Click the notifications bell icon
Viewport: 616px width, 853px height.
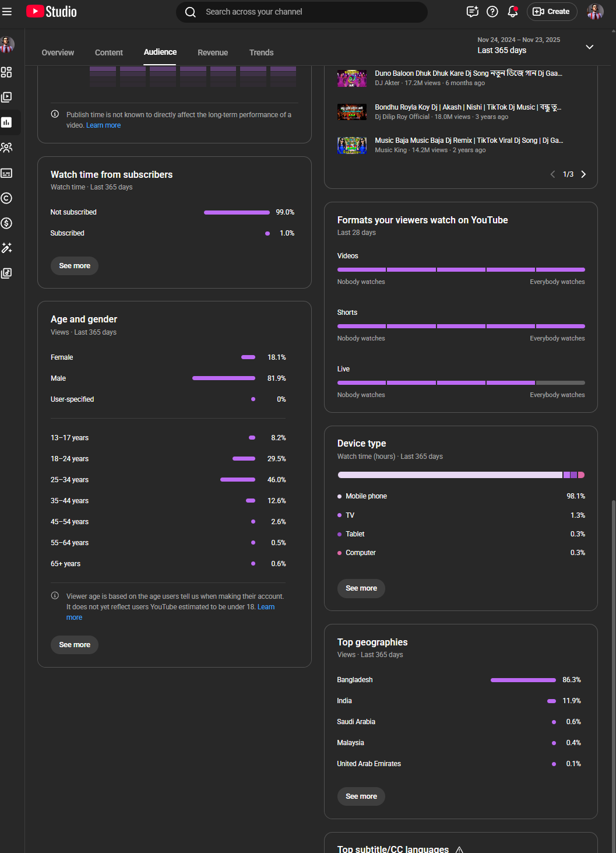[513, 12]
